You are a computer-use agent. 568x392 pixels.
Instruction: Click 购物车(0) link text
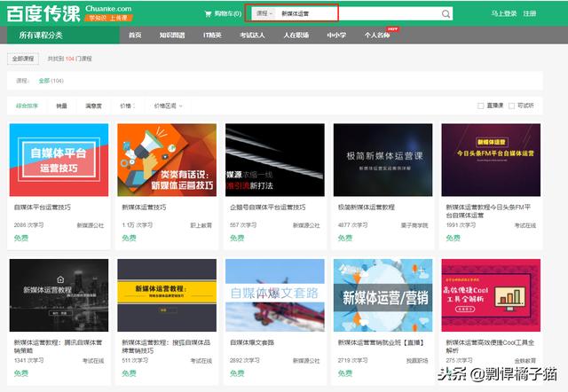(228, 14)
